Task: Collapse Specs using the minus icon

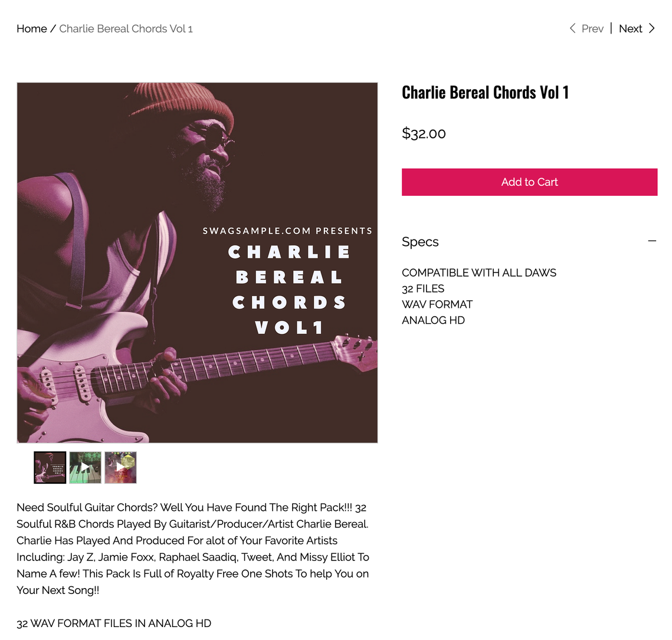Action: click(x=652, y=241)
